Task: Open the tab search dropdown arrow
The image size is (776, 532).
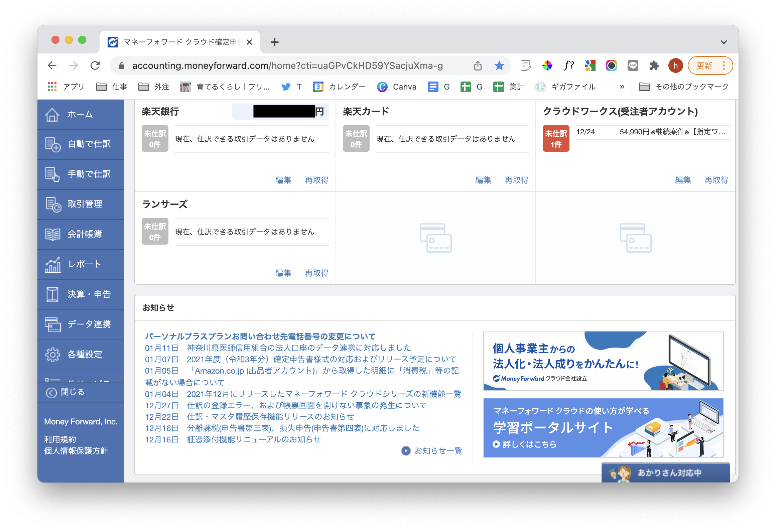Action: tap(724, 42)
